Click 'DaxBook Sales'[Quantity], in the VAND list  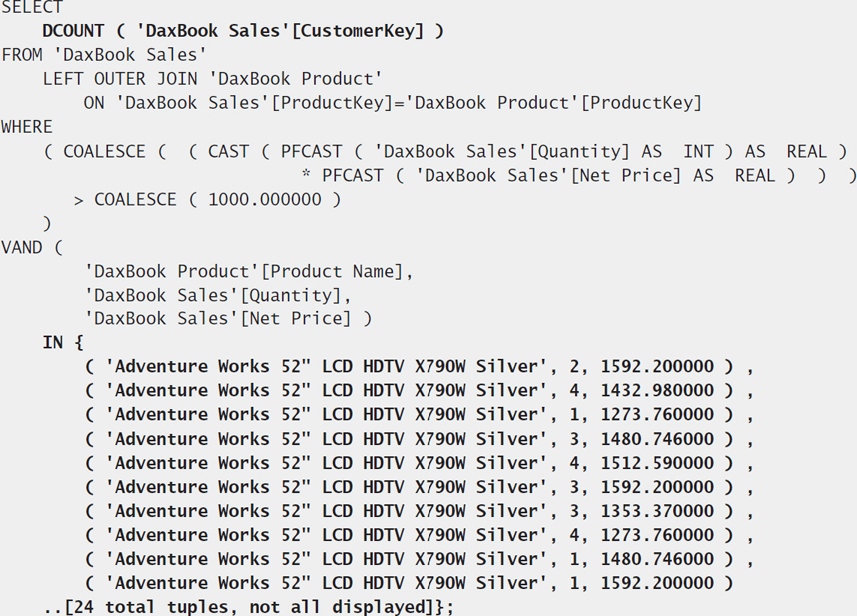[x=217, y=296]
